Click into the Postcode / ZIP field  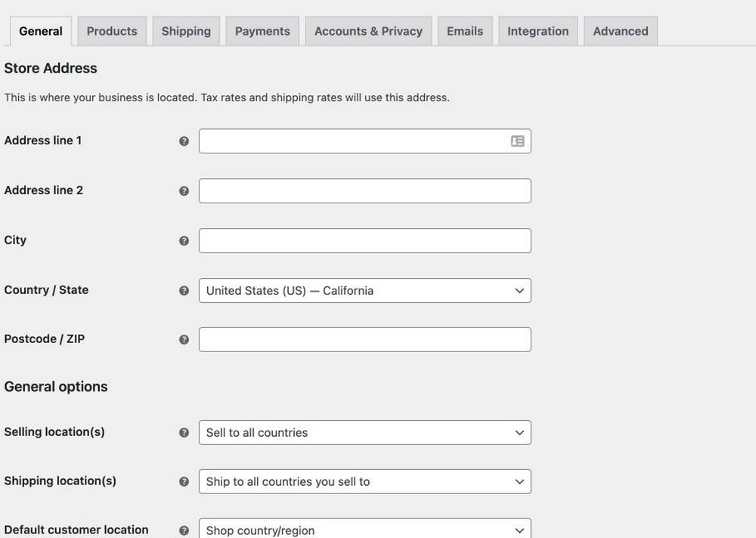point(365,339)
